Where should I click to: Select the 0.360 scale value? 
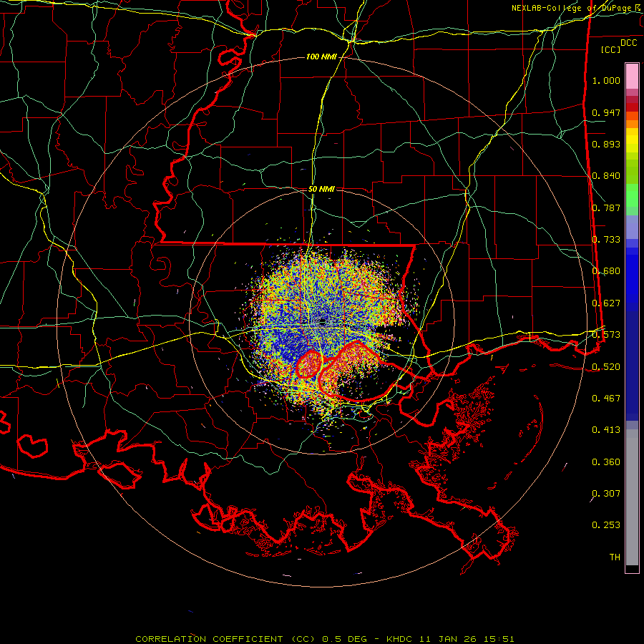coord(606,462)
